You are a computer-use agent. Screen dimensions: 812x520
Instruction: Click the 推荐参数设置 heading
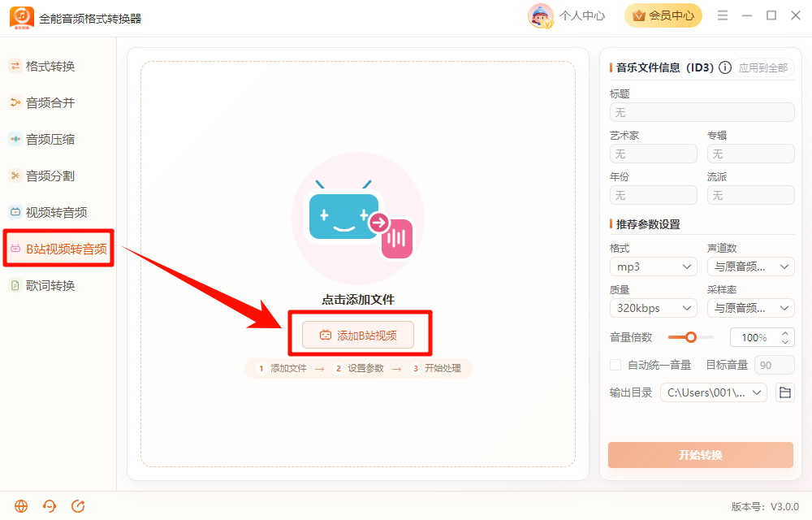point(648,224)
